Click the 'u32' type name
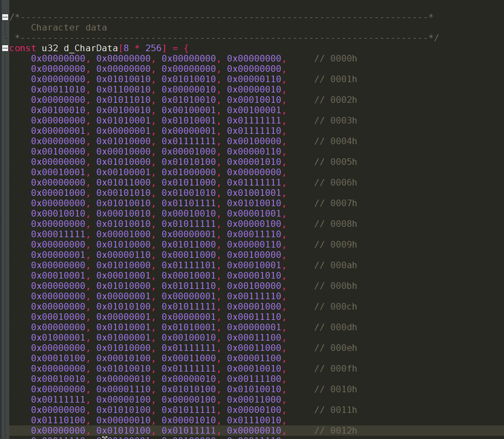The width and height of the screenshot is (504, 439). click(x=50, y=48)
